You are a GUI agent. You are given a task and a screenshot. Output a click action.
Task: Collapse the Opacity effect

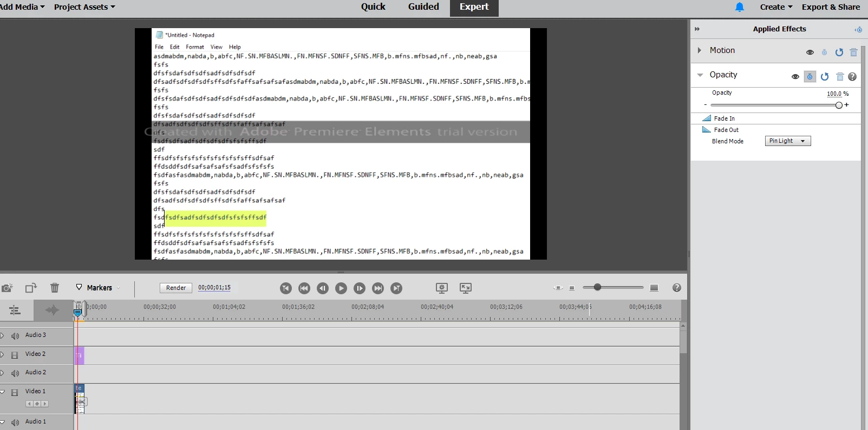tap(700, 75)
